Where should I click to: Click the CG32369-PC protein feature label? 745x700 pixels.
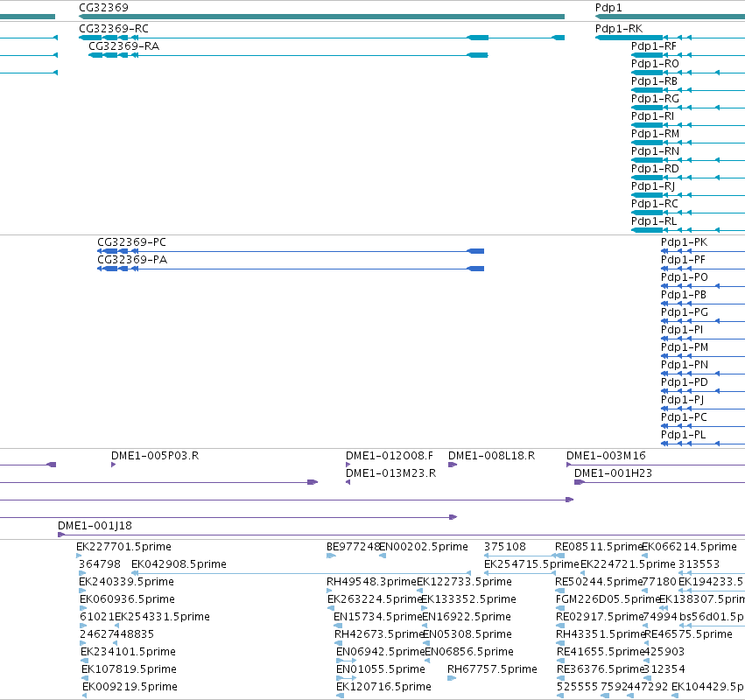click(x=131, y=242)
